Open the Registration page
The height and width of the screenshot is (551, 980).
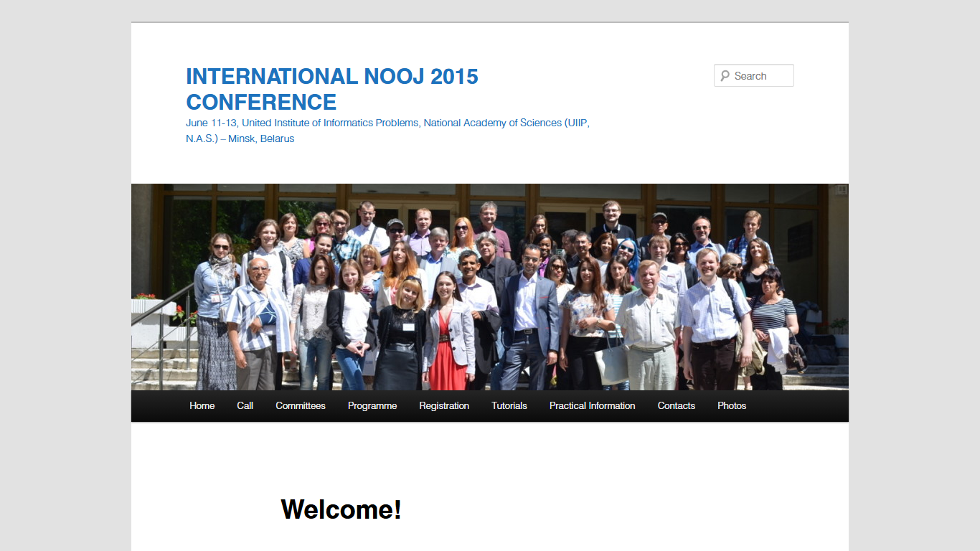(444, 405)
